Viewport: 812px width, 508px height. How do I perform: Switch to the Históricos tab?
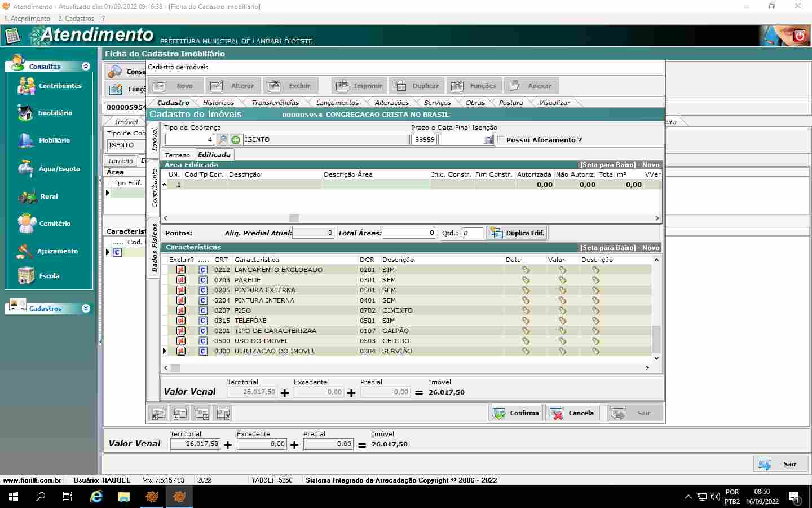pos(218,103)
